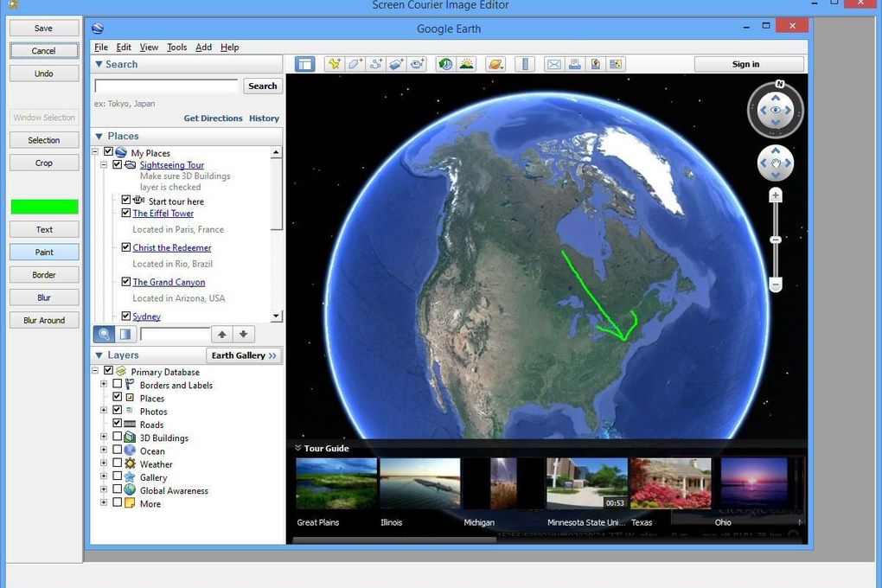The height and width of the screenshot is (588, 882).
Task: Click the Move joystick hand icon
Action: pos(776,163)
